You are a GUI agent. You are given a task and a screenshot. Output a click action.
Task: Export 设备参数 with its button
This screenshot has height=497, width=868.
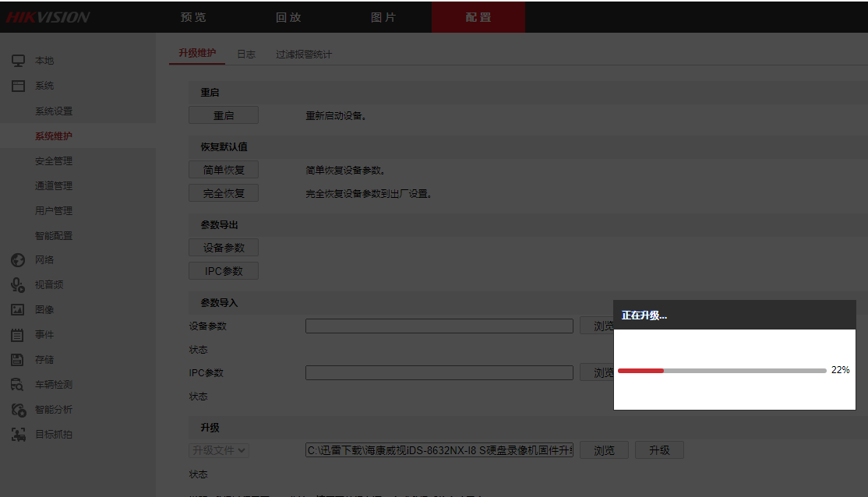pos(224,248)
